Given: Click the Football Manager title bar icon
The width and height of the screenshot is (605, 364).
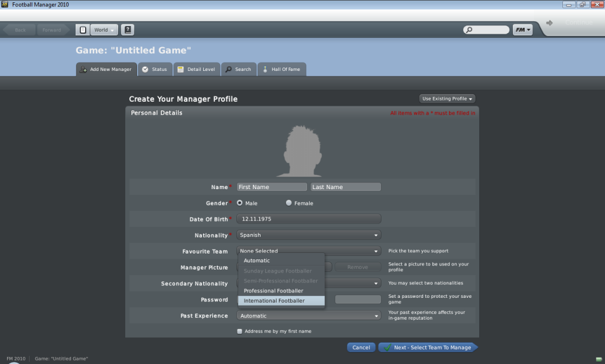Looking at the screenshot, I should pyautogui.click(x=5, y=5).
